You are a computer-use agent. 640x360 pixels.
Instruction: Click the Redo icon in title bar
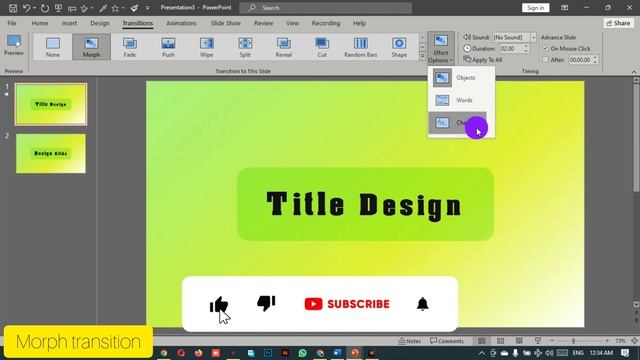(x=44, y=8)
